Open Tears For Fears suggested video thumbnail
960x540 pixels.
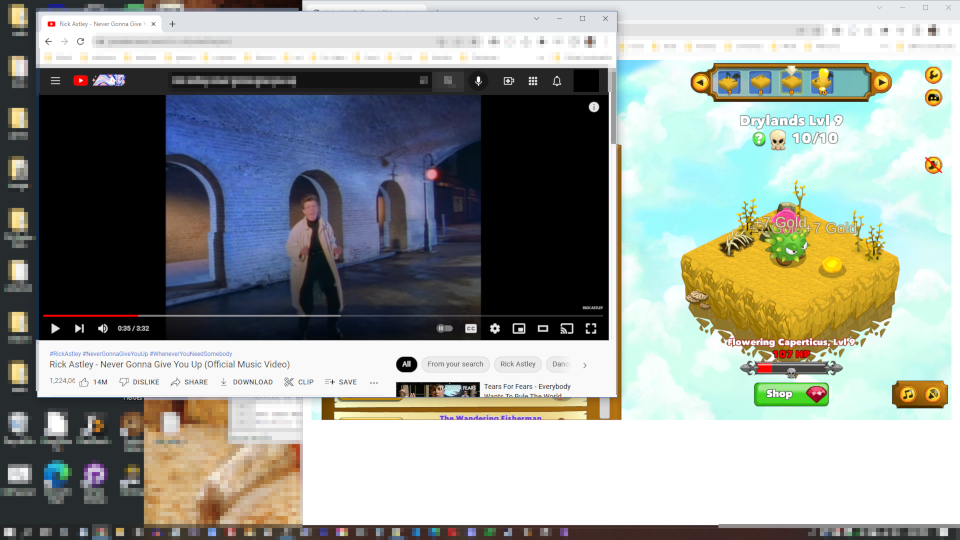point(438,389)
